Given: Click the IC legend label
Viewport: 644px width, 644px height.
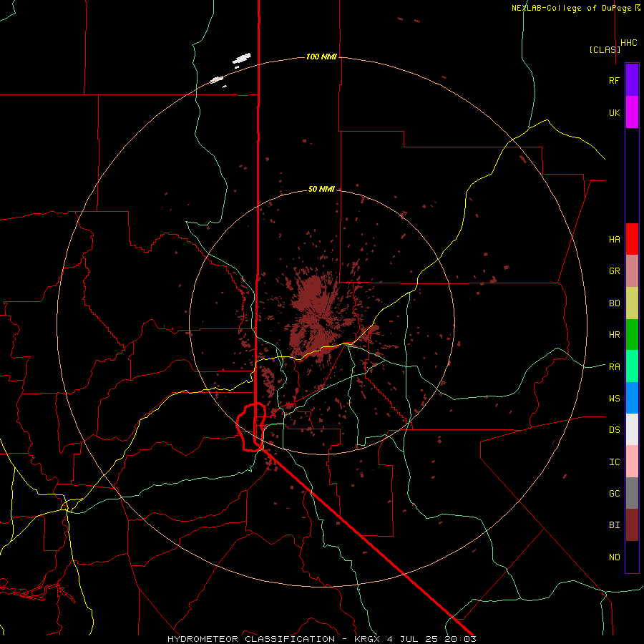Looking at the screenshot, I should (x=614, y=462).
